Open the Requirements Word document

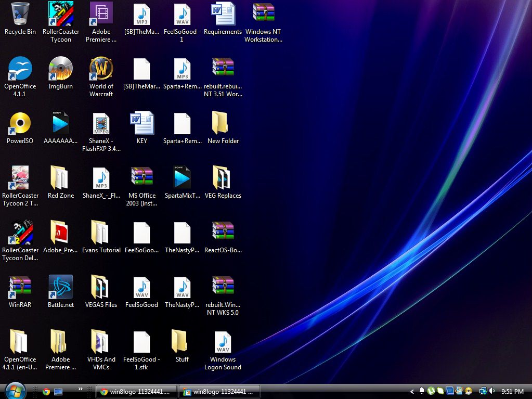(223, 13)
